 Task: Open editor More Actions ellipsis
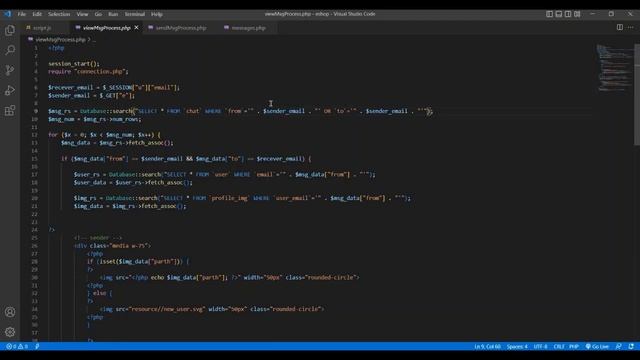pyautogui.click(x=631, y=27)
